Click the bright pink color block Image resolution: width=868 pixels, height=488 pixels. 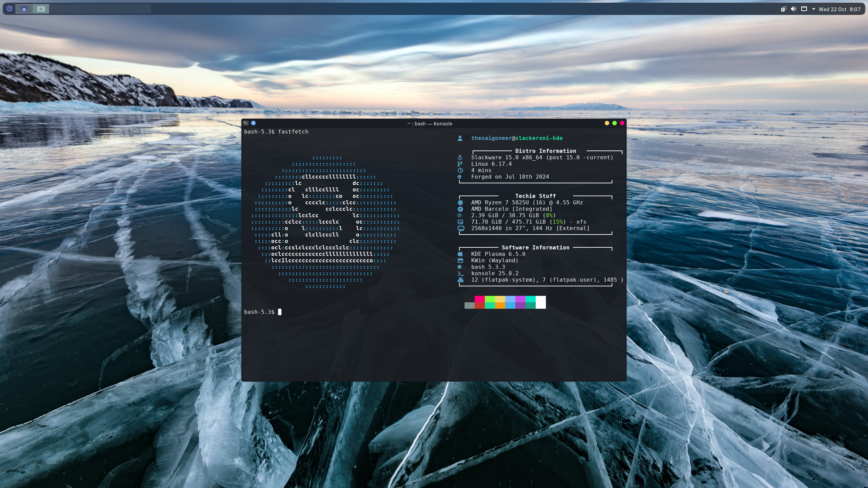479,299
